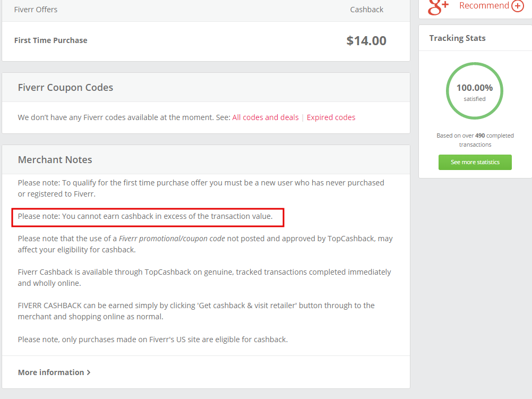The image size is (532, 399).
Task: Click the Tracking Stats panel title
Action: (x=457, y=38)
